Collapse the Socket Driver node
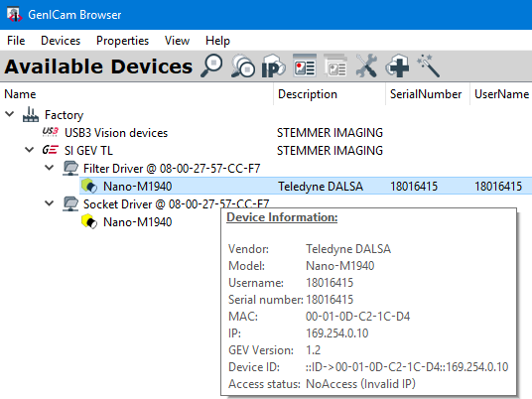Image resolution: width=532 pixels, height=399 pixels. coord(50,203)
